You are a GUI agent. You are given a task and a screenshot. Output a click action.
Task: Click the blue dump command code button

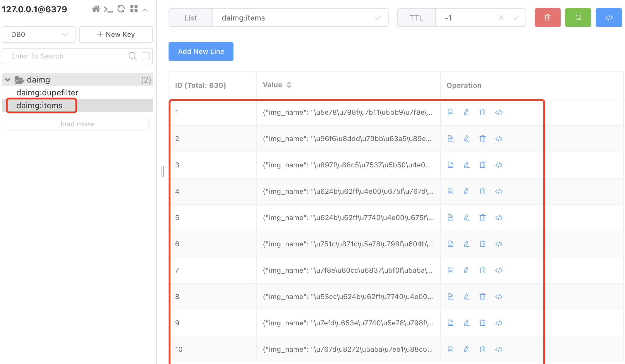tap(609, 18)
